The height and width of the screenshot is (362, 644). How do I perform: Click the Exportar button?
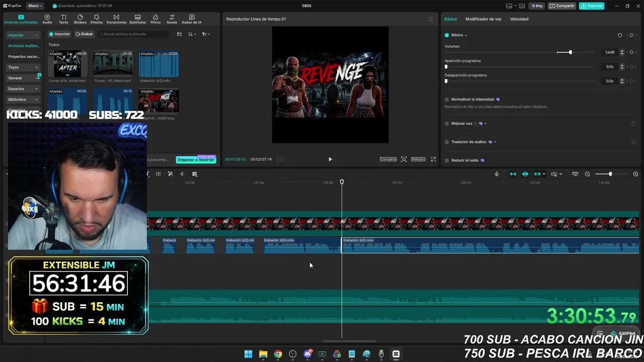(592, 6)
